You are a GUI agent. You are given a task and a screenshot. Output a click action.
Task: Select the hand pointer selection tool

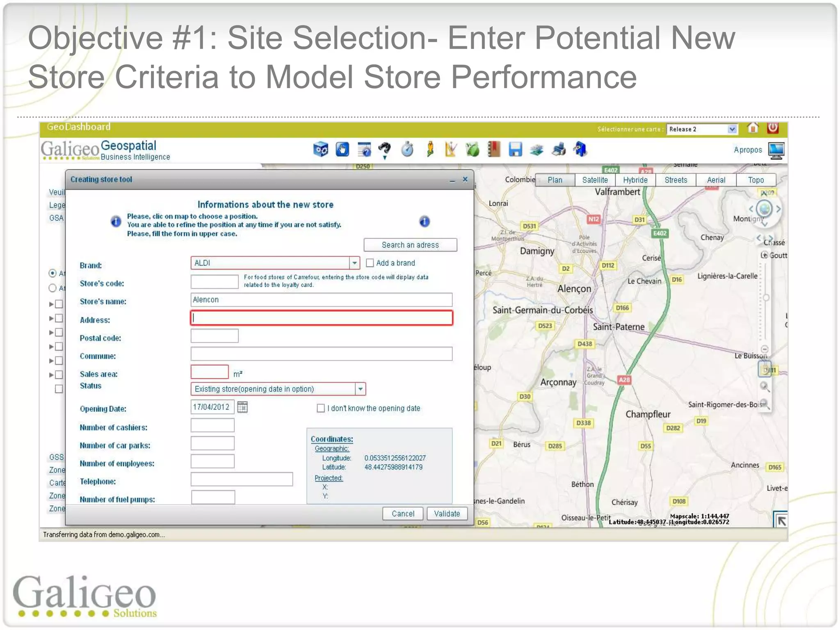pyautogui.click(x=342, y=150)
